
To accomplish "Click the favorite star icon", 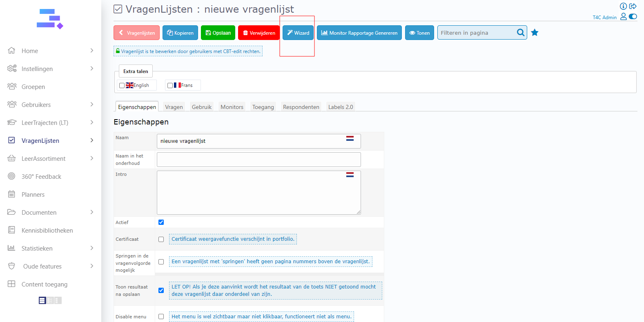I will [x=535, y=33].
